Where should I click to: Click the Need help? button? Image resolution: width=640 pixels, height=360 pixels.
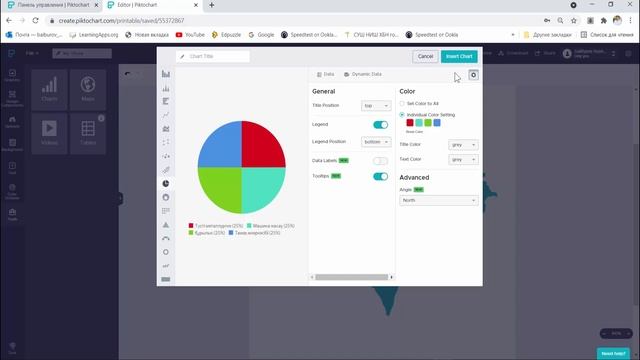[x=613, y=353]
